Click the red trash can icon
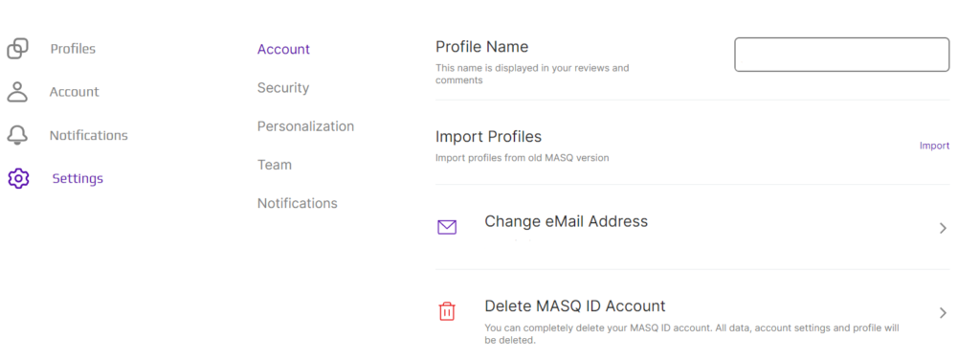 point(447,310)
